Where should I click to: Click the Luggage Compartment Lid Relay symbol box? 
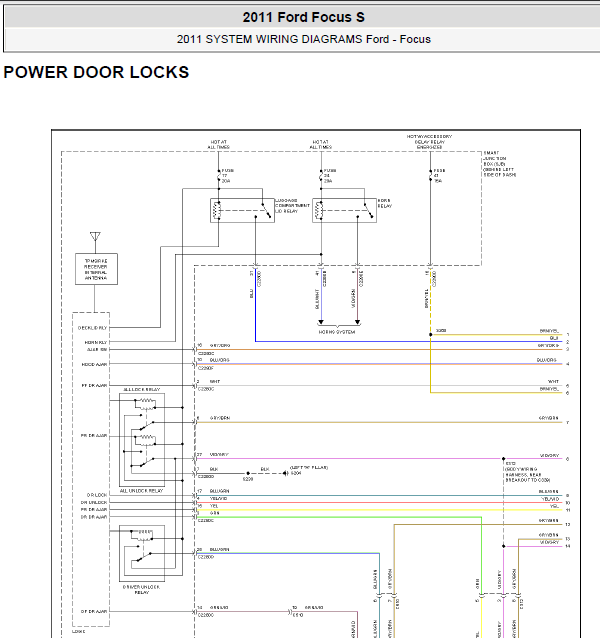pyautogui.click(x=242, y=210)
